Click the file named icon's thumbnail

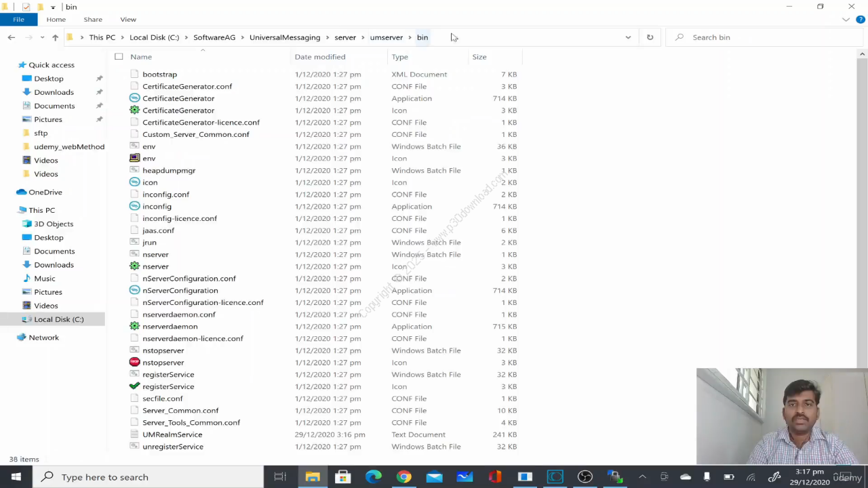[x=134, y=182]
